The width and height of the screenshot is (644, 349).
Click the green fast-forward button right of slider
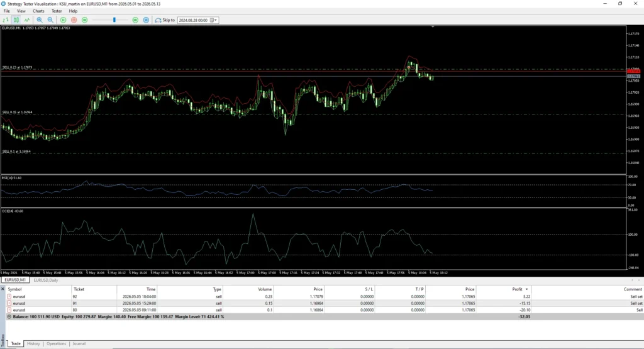135,19
